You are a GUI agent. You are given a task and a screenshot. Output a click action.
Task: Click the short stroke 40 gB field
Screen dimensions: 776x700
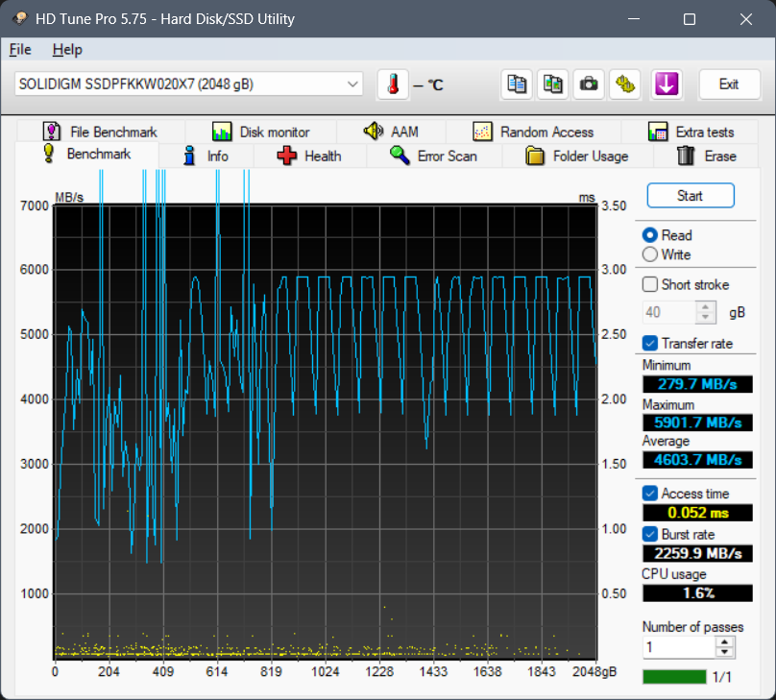click(x=669, y=312)
